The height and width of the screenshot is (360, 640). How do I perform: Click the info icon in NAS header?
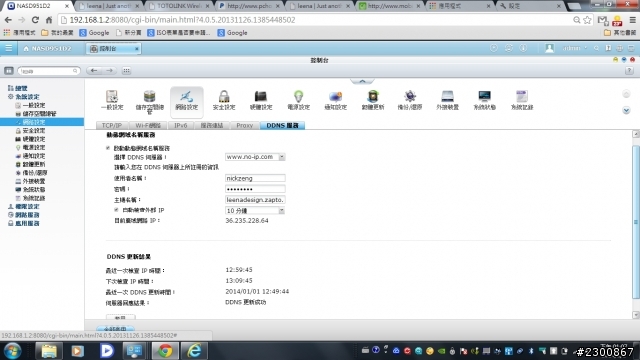[x=523, y=48]
